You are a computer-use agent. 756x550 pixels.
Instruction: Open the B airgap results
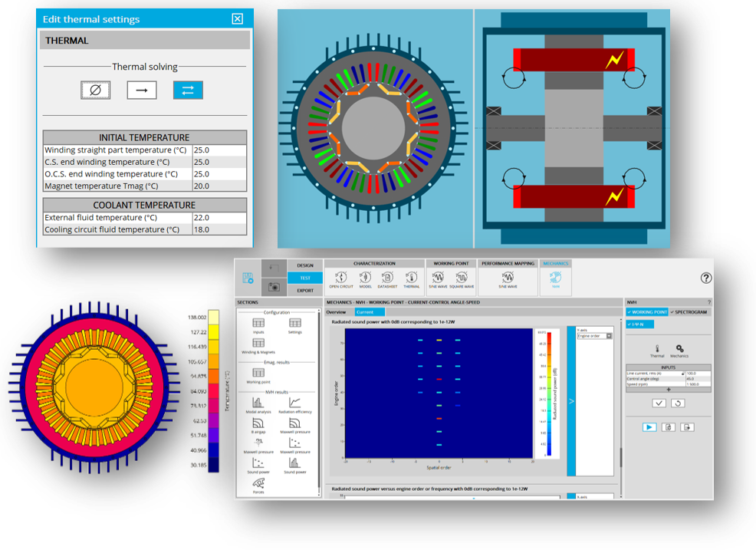pos(258,426)
